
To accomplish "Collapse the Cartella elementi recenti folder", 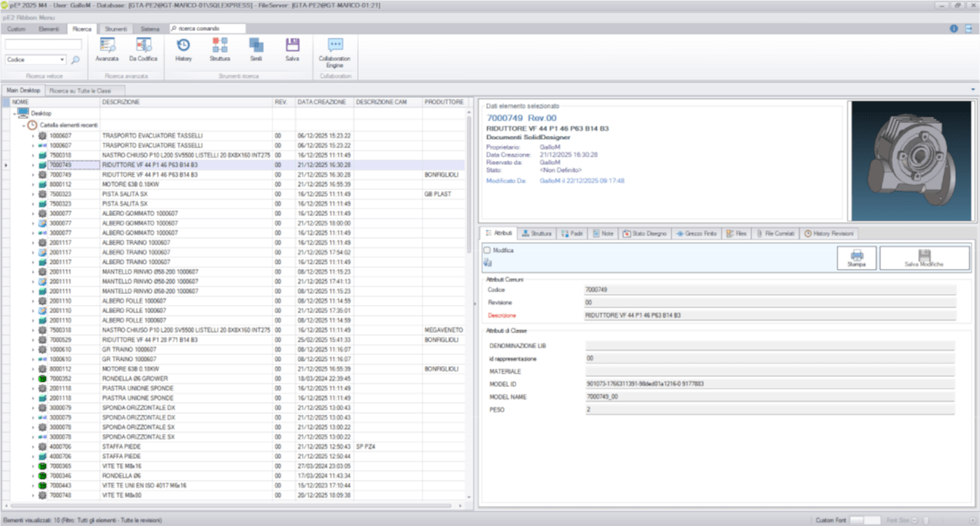I will pyautogui.click(x=23, y=124).
